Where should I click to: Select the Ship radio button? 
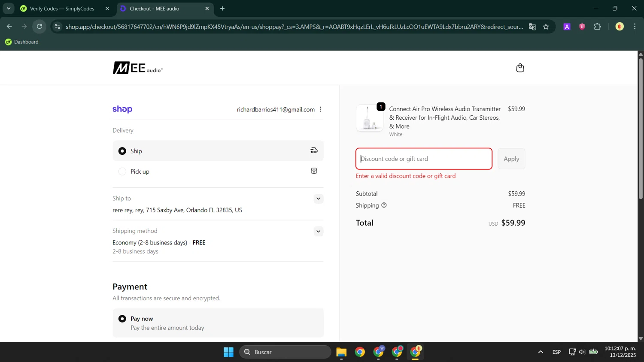point(122,151)
